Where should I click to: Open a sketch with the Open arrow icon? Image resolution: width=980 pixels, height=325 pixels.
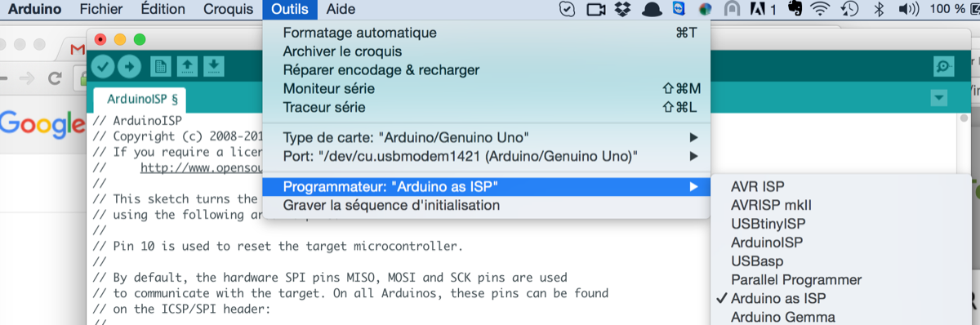pyautogui.click(x=187, y=66)
